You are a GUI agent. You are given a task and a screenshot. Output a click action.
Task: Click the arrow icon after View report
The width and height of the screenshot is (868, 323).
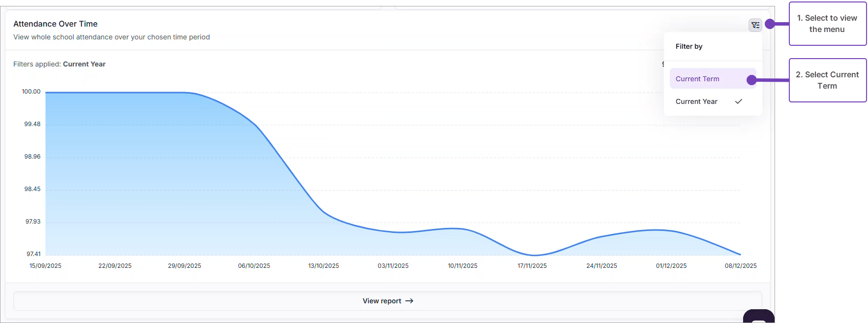(x=409, y=301)
